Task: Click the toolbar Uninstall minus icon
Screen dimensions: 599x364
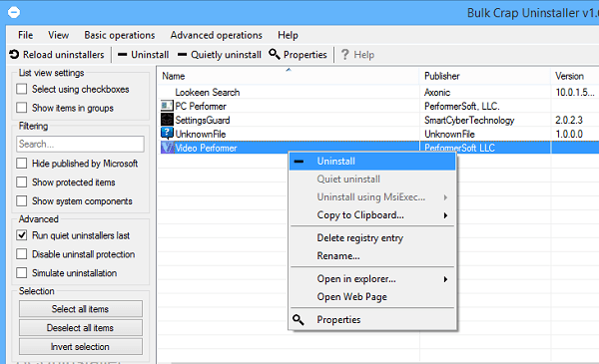Action: (x=122, y=55)
